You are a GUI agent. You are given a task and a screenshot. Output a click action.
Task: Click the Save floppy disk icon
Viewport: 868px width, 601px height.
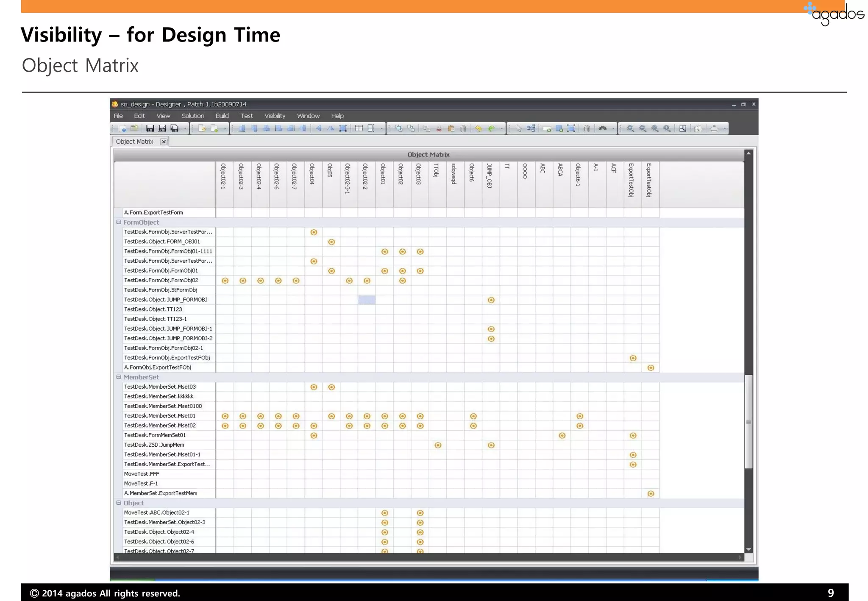[150, 128]
